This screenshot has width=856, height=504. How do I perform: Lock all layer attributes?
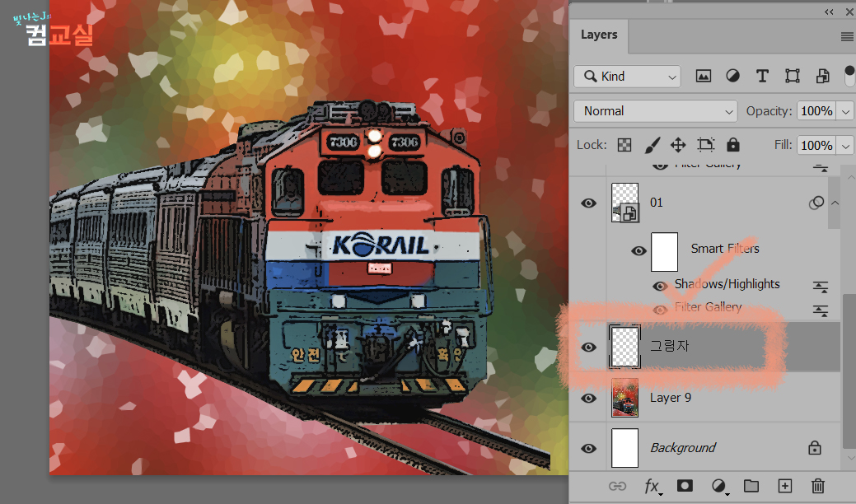point(733,145)
